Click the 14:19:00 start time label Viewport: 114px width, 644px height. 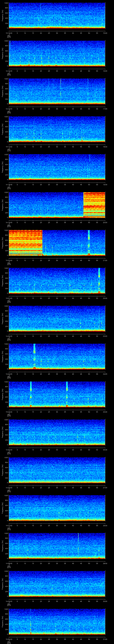pyautogui.click(x=9, y=223)
